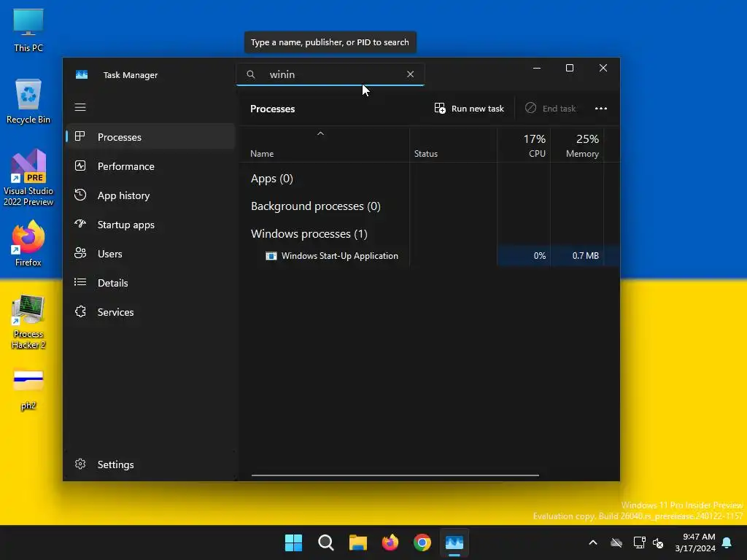Click the 0% CPU cell
The image size is (747, 560).
[x=524, y=256]
